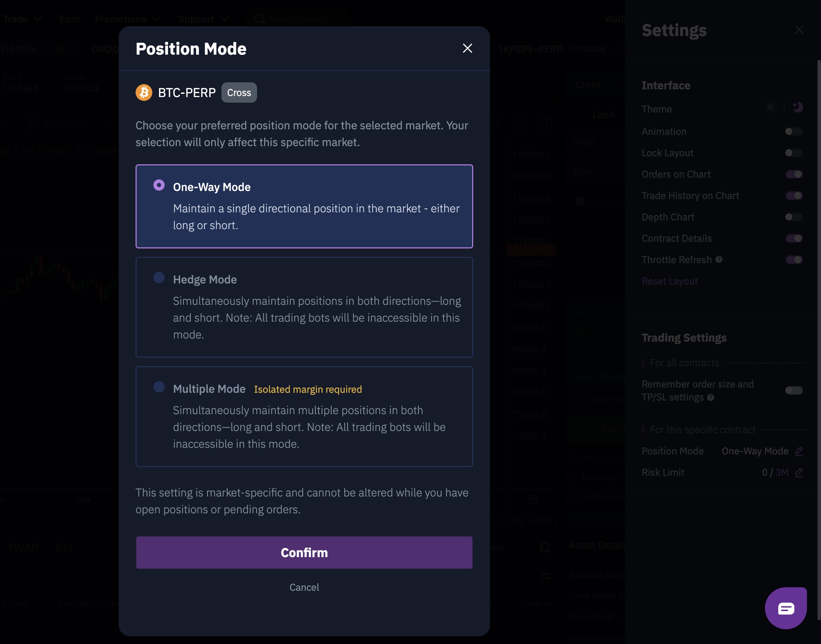Expand the Trade menu dropdown
Screen dimensions: 821x644
click(22, 19)
